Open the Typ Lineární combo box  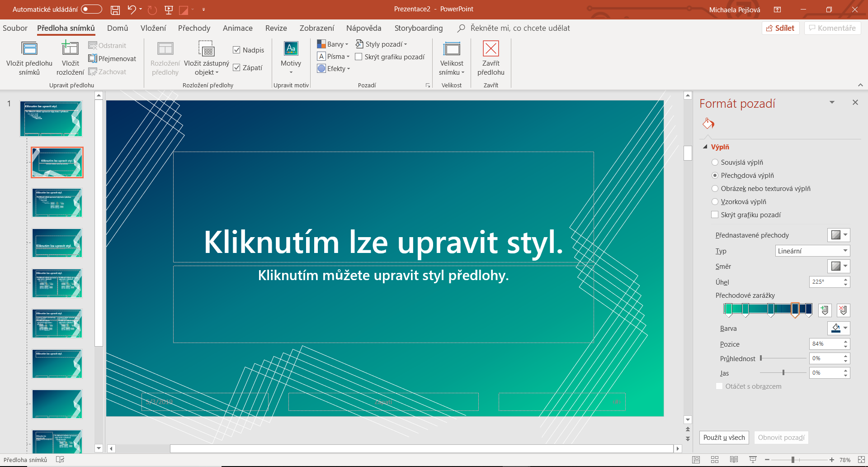point(812,251)
